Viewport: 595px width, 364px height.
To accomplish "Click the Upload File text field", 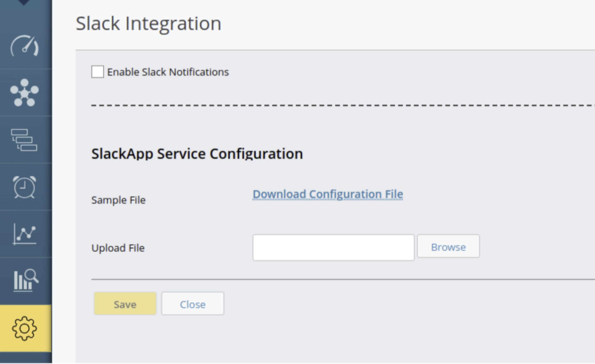I will (333, 248).
